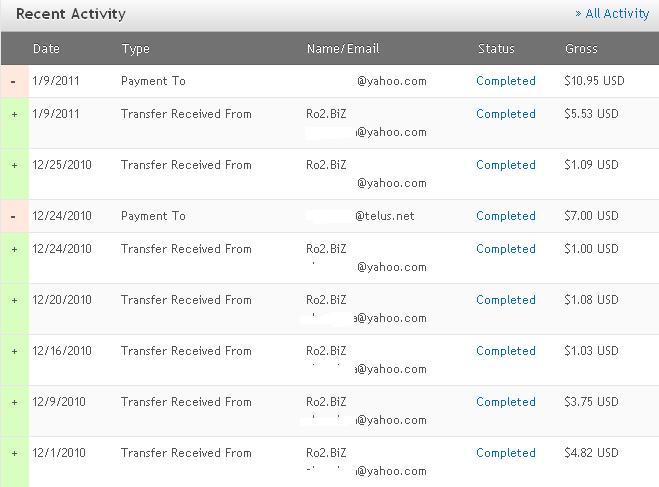
Task: Click plus icon beside 12/16/2010 transfer
Action: tap(14, 351)
